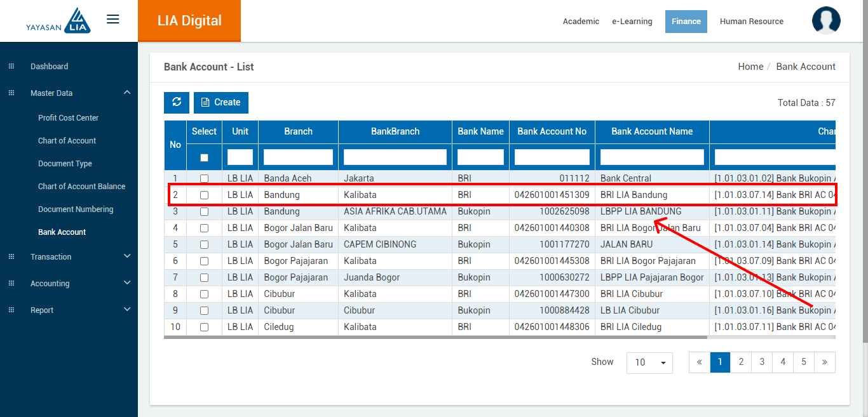Image resolution: width=868 pixels, height=417 pixels.
Task: Click the Home breadcrumb link
Action: (x=750, y=67)
